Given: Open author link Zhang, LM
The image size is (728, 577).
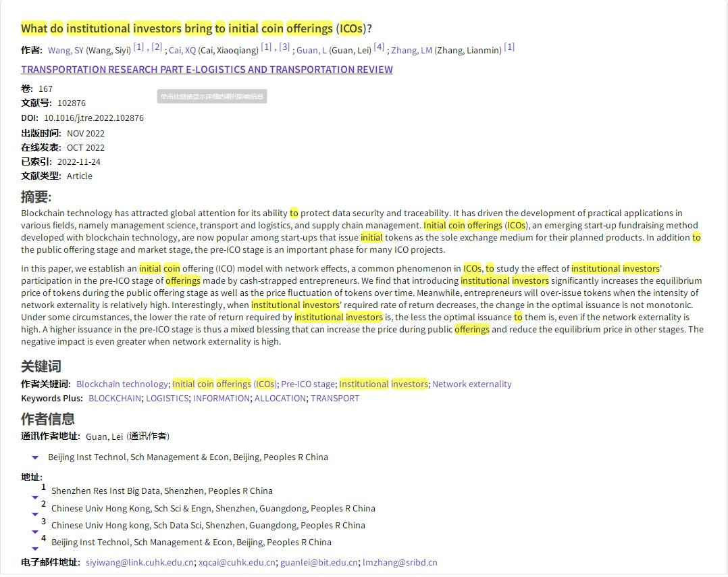Looking at the screenshot, I should tap(411, 51).
